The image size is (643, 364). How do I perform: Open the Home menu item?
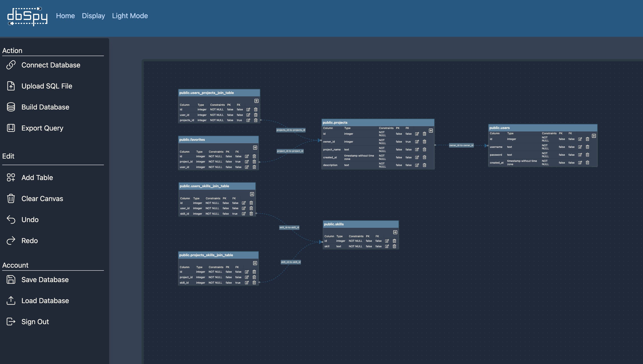pos(65,16)
